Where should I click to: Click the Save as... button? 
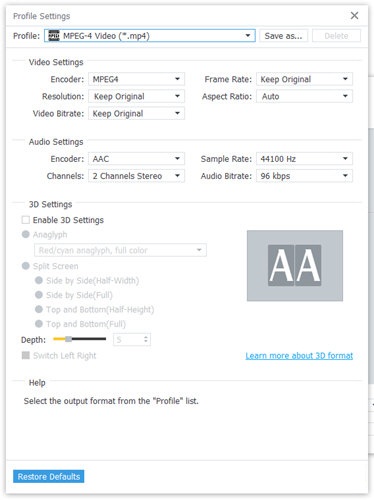point(283,36)
